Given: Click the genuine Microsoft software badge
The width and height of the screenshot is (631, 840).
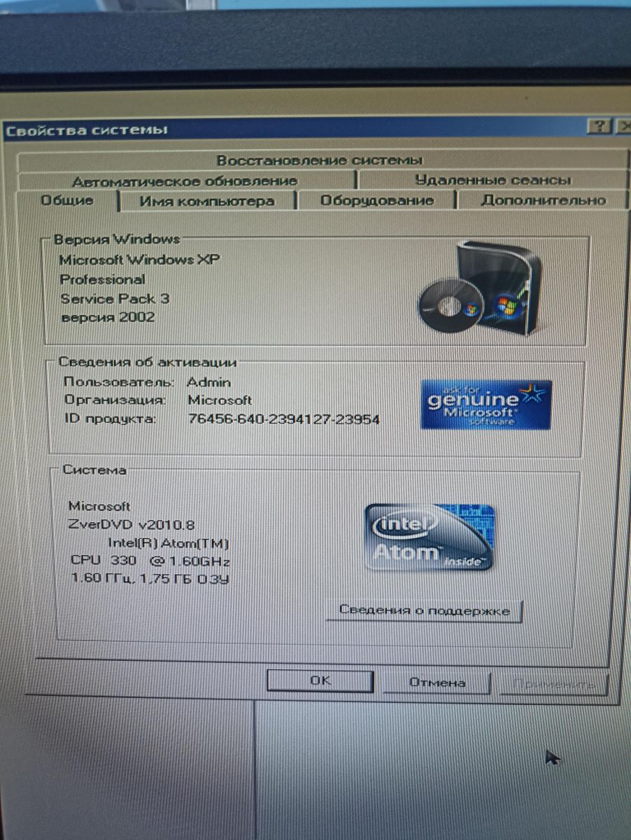Looking at the screenshot, I should click(486, 405).
